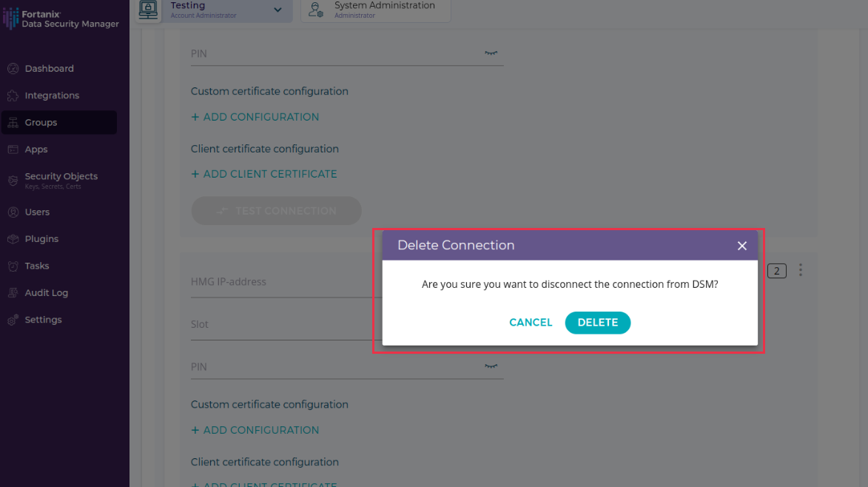
Task: Click the Plugins icon in the sidebar
Action: 13,239
